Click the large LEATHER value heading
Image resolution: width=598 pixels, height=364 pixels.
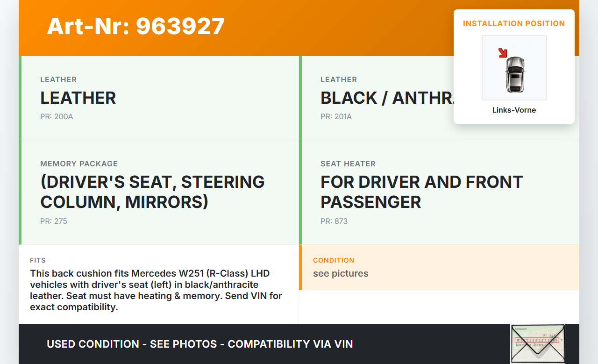coord(78,98)
